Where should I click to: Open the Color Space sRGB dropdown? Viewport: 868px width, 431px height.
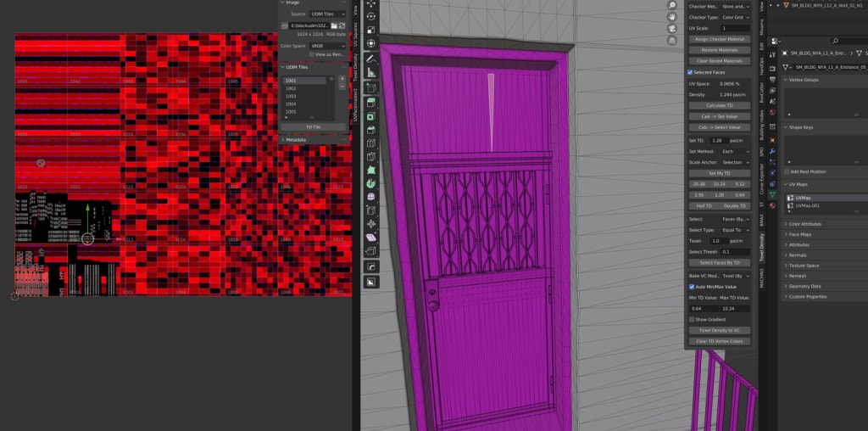(x=326, y=45)
